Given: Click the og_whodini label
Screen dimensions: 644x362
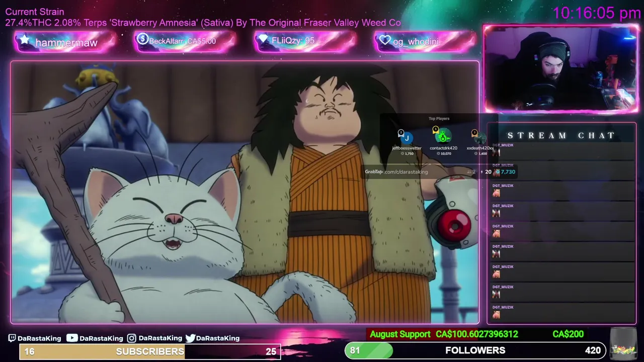Looking at the screenshot, I should [416, 42].
